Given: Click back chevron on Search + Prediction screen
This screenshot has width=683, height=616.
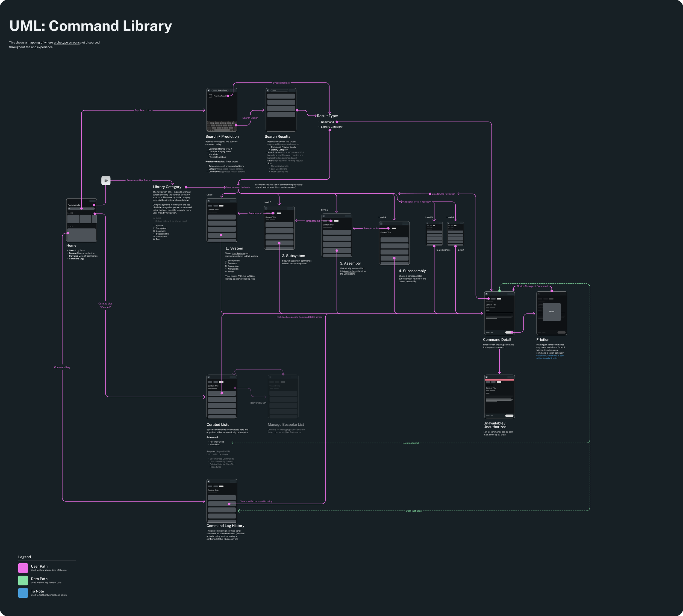Looking at the screenshot, I should pyautogui.click(x=209, y=90).
